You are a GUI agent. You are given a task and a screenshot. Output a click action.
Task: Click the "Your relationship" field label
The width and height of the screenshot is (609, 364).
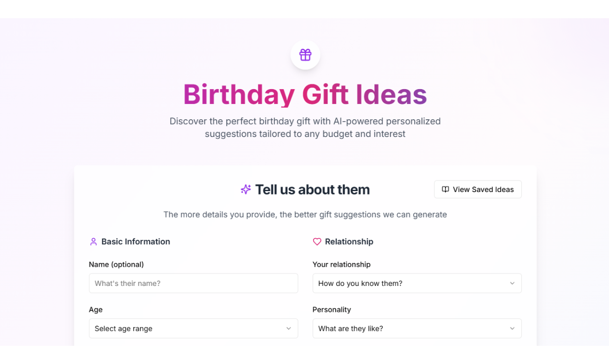[342, 264]
